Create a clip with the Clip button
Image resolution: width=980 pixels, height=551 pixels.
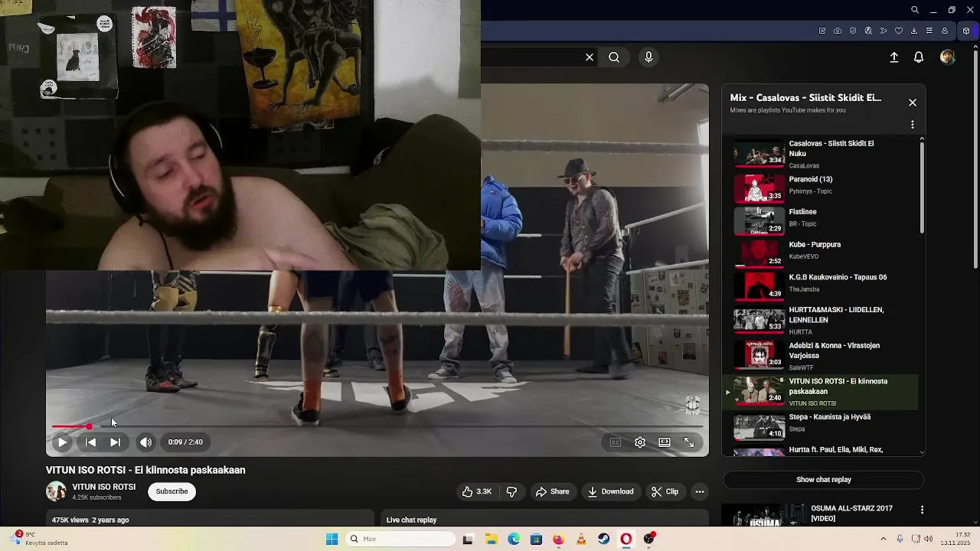point(665,491)
